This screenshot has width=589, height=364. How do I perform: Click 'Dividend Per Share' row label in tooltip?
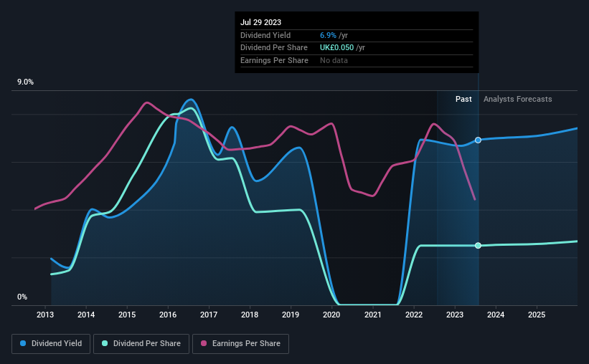click(274, 48)
